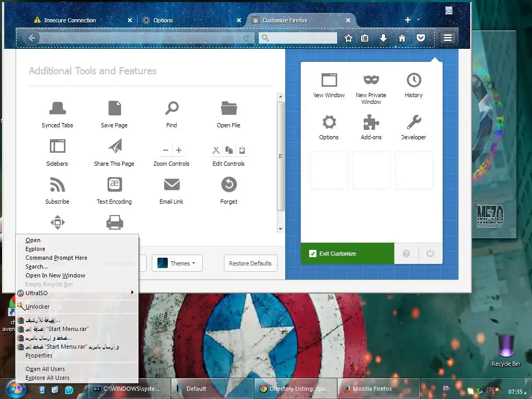
Task: Click the bookmark star toolbar icon
Action: pyautogui.click(x=349, y=38)
